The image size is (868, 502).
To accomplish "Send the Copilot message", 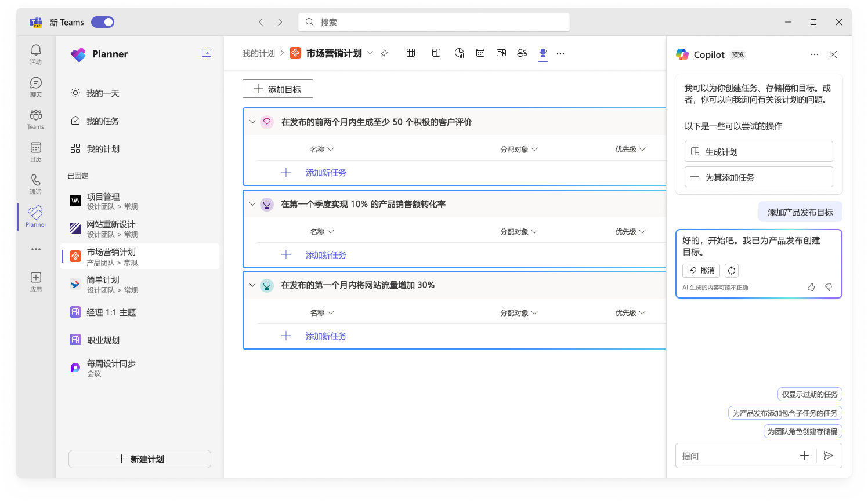I will click(x=829, y=456).
